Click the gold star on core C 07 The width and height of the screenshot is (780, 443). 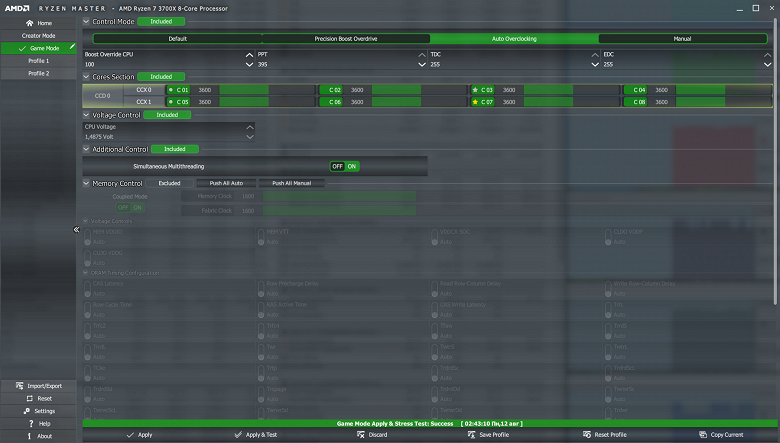tap(475, 102)
